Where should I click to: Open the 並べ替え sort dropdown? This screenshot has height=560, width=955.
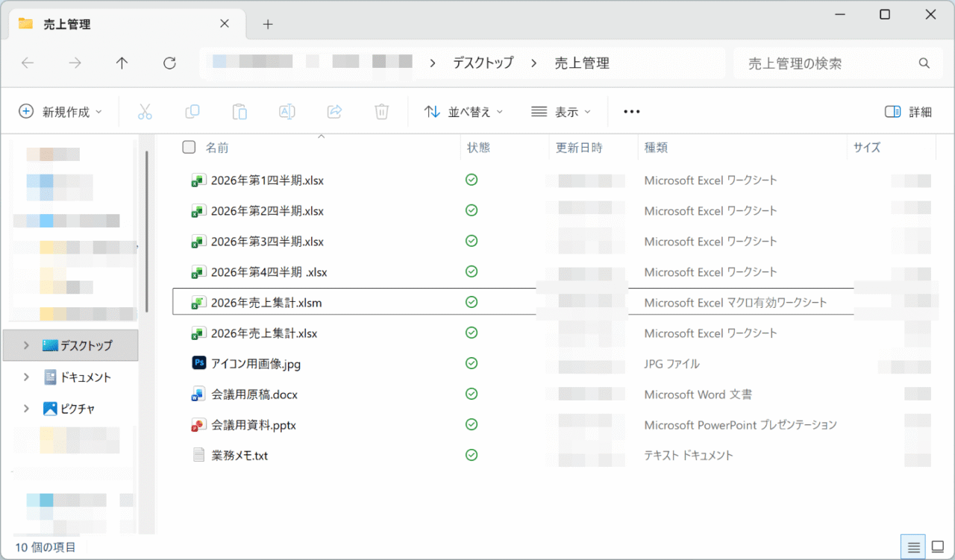pos(463,111)
